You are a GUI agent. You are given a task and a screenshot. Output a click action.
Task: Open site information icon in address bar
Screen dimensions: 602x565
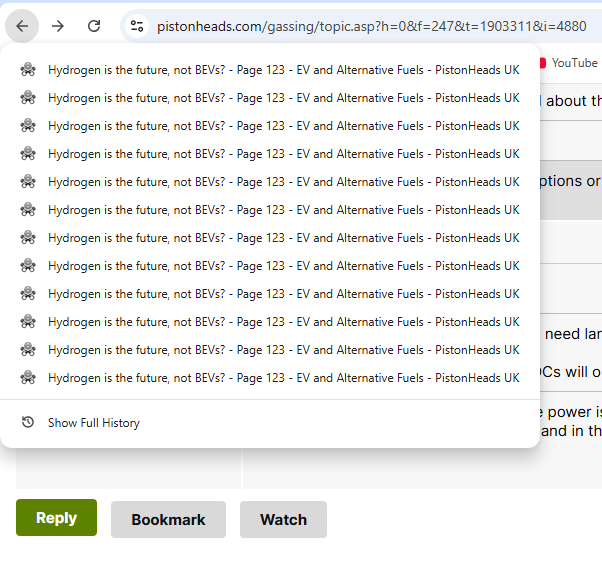click(138, 26)
